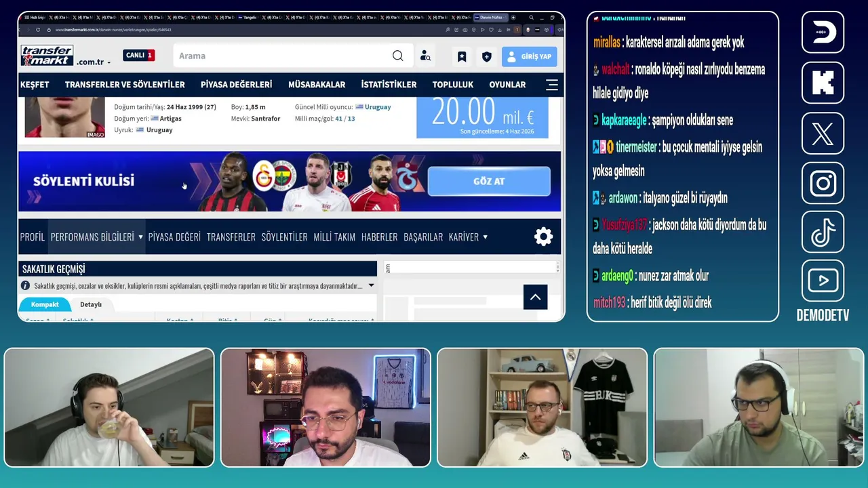Reload the page with browser refresh icon
The height and width of the screenshot is (488, 868).
coord(38,30)
